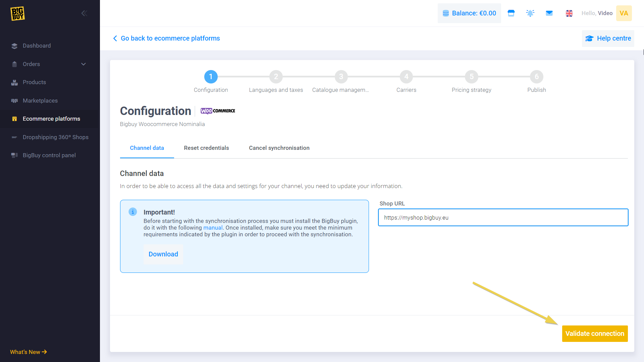Open messages envelope icon

click(549, 13)
